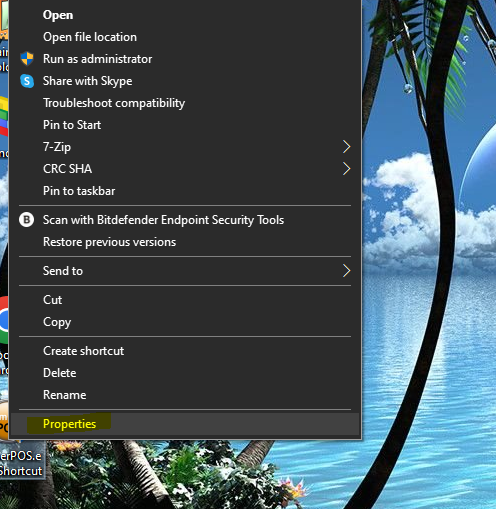496x509 pixels.
Task: Expand the CRC SHA submenu arrow
Action: 347,169
